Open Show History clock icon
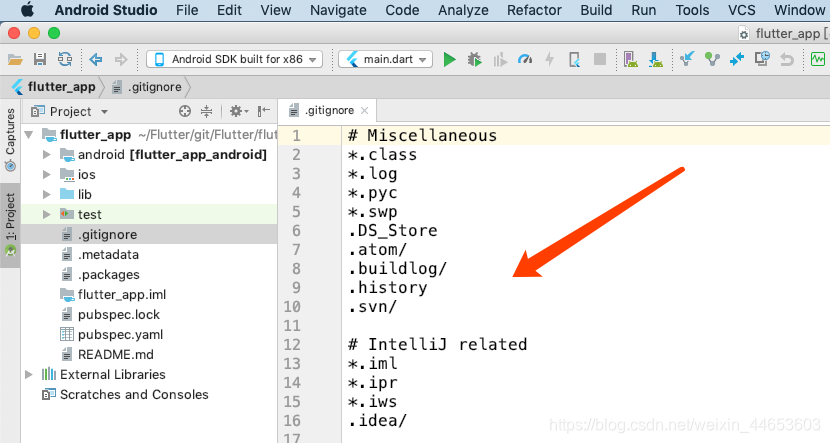Image resolution: width=830 pixels, height=443 pixels. tap(762, 59)
